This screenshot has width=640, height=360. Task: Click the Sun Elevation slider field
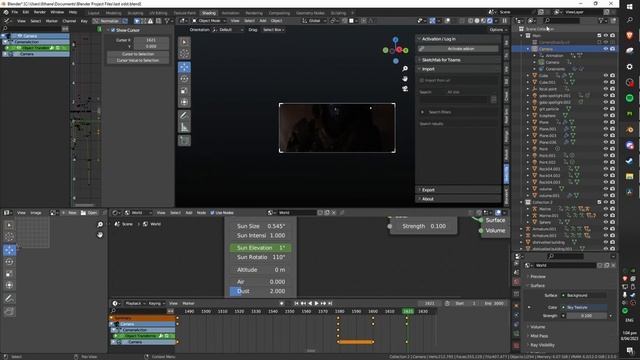coord(260,248)
